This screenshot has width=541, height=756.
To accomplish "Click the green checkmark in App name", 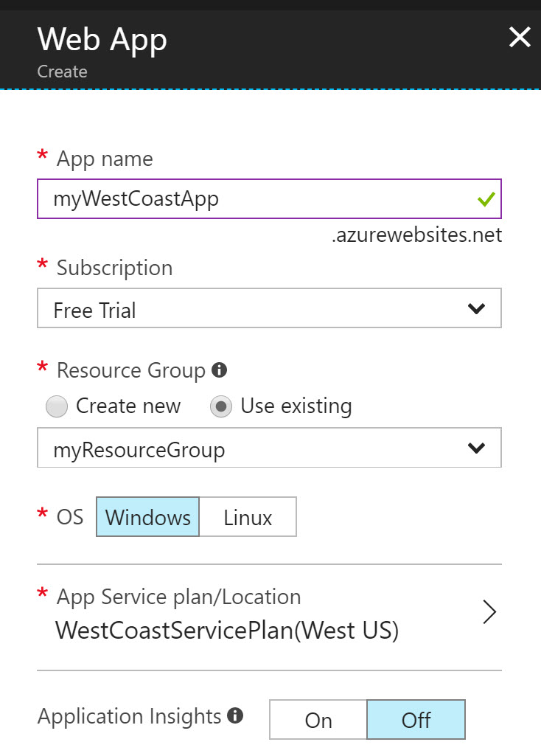I will click(486, 198).
